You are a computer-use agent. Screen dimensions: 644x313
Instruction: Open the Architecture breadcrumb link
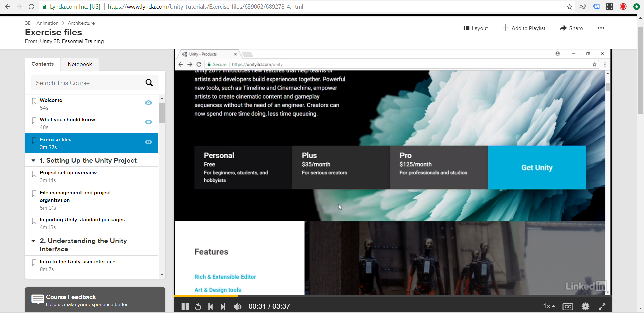81,23
